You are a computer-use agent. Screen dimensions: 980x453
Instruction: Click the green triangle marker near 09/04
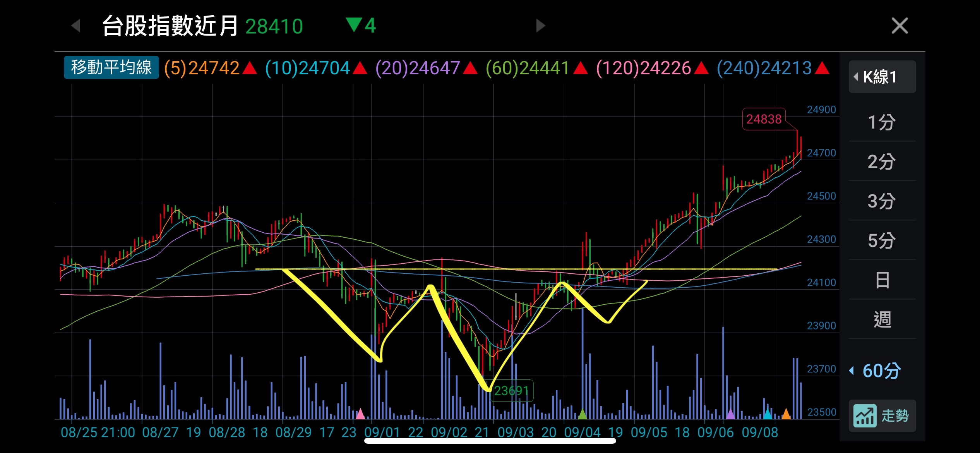tap(582, 414)
